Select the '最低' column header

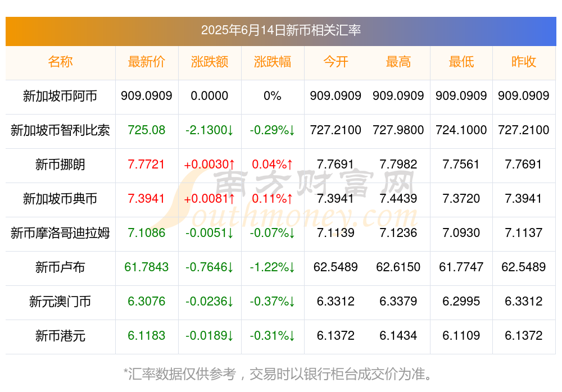[461, 62]
